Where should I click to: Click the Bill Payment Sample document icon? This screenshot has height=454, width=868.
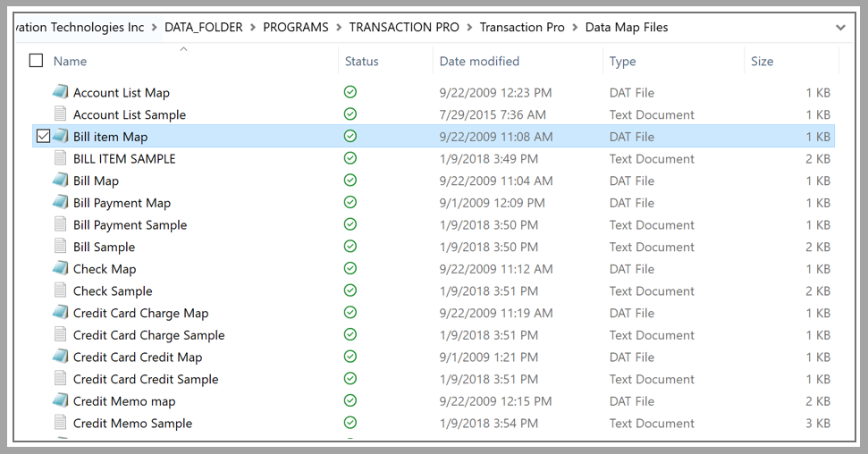point(60,224)
